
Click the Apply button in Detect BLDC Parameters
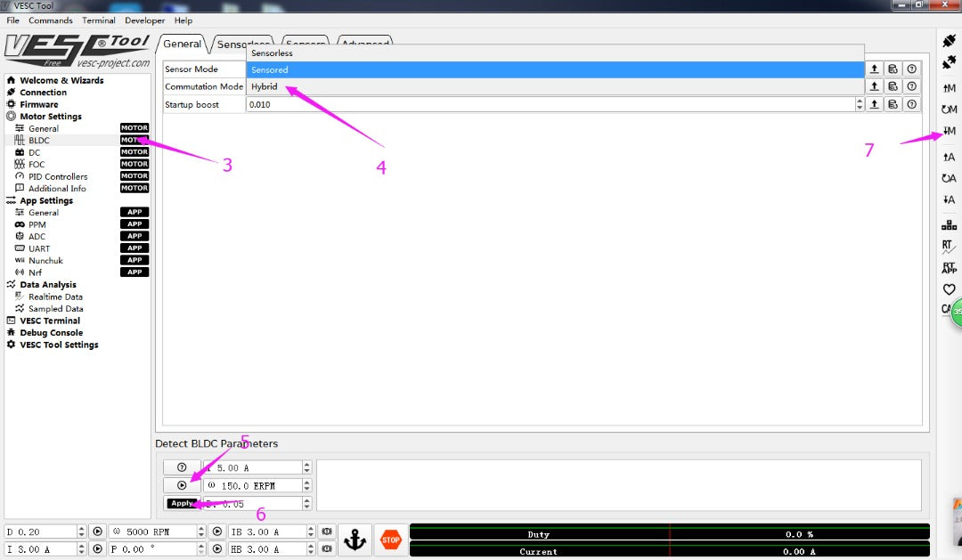click(x=182, y=503)
